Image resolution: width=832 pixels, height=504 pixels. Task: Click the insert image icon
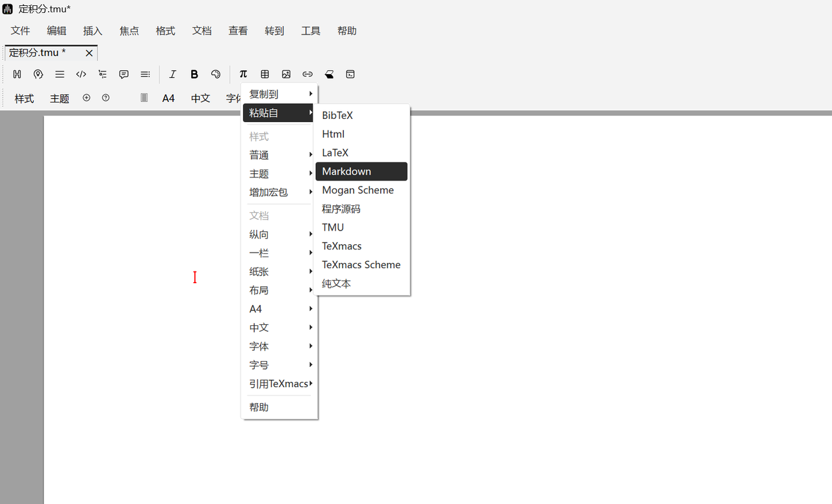286,74
